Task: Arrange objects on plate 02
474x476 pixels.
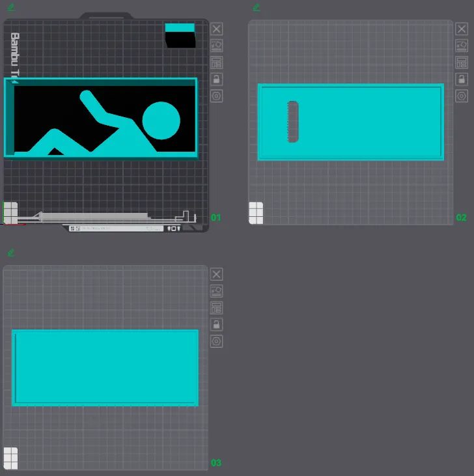Action: 462,63
